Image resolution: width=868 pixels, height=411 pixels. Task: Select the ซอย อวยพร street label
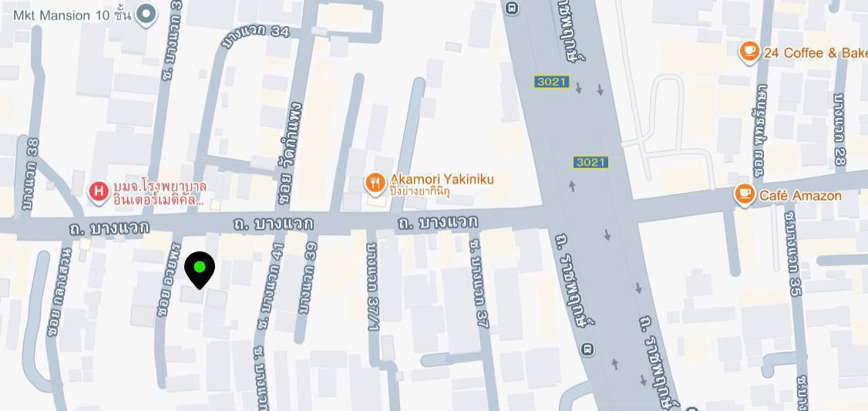tap(169, 278)
